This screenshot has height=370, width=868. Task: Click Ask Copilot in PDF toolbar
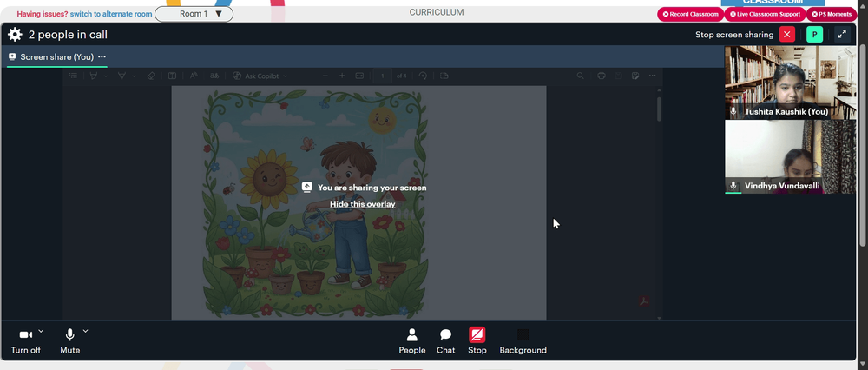(256, 76)
